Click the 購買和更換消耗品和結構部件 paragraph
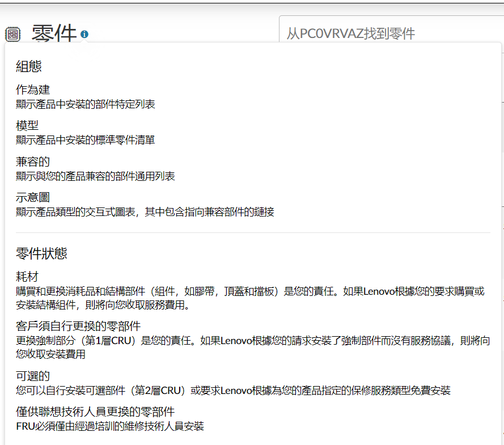Image resolution: width=504 pixels, height=445 pixels. [250, 298]
